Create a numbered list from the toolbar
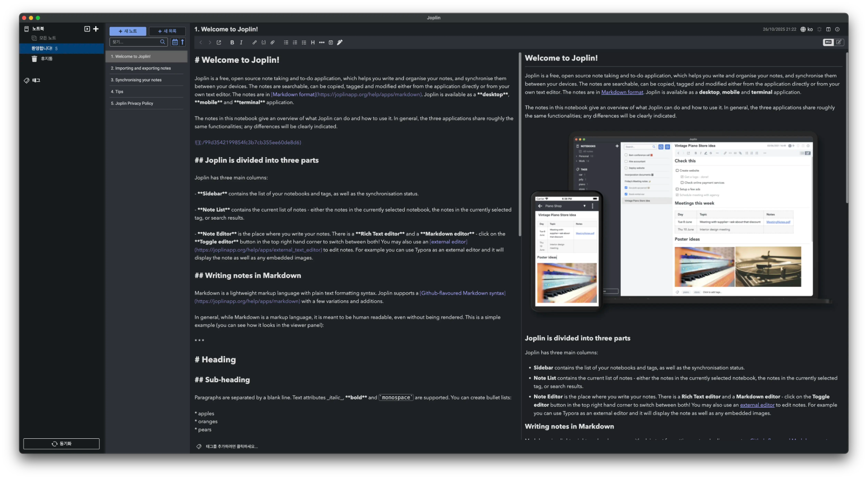Screen dimensions: 868x479 [295, 42]
